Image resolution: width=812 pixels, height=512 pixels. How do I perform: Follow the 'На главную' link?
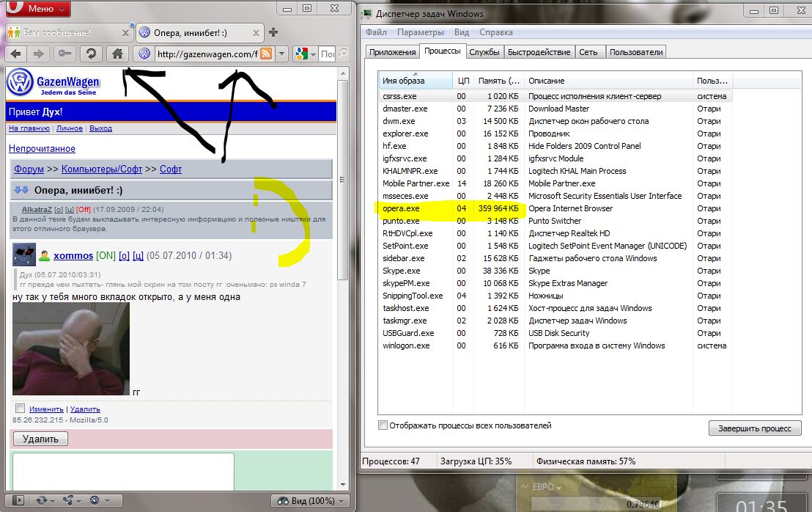(x=29, y=128)
